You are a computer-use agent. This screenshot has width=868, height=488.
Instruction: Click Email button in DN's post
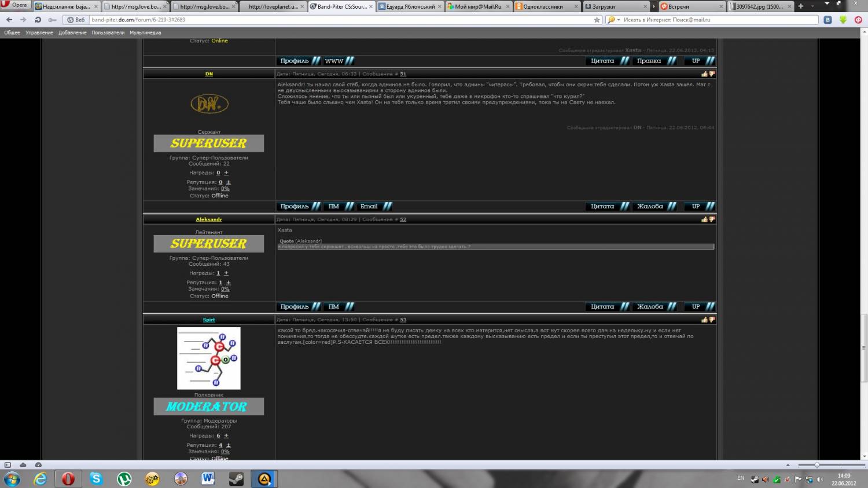pos(374,206)
